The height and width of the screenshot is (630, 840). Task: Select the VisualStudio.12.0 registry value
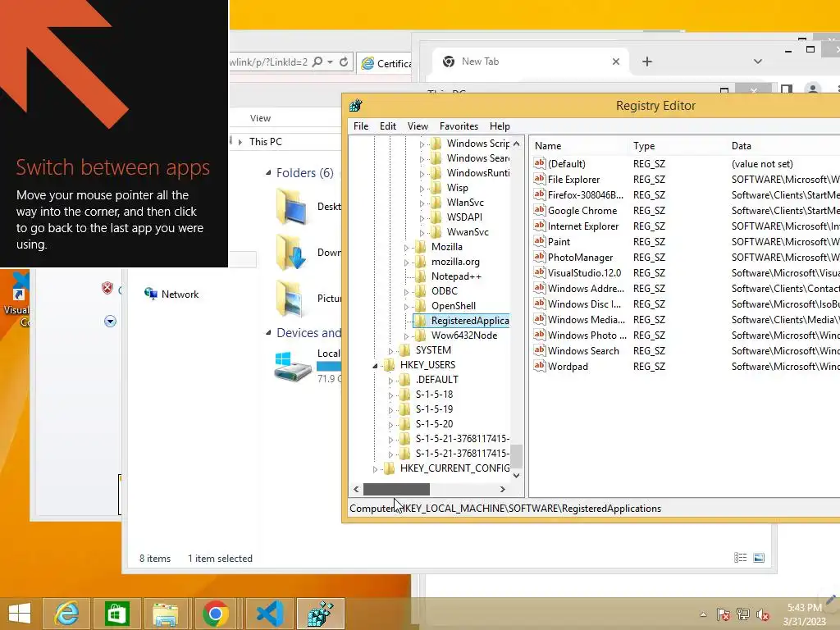tap(584, 272)
